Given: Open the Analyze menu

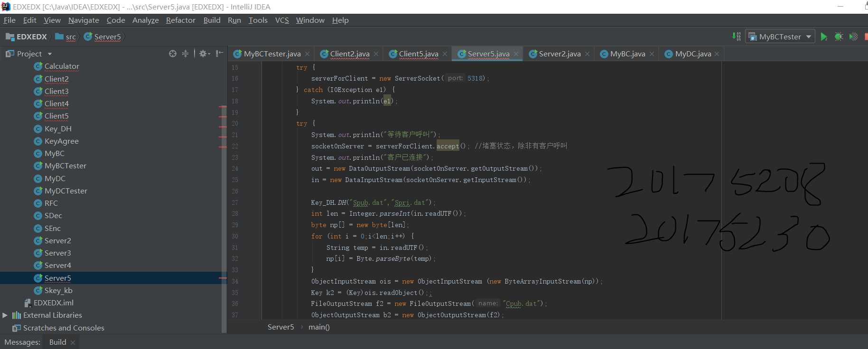Looking at the screenshot, I should [146, 20].
